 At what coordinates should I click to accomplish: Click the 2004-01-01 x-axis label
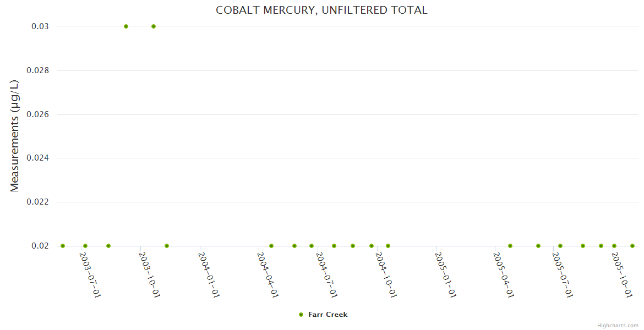[209, 275]
